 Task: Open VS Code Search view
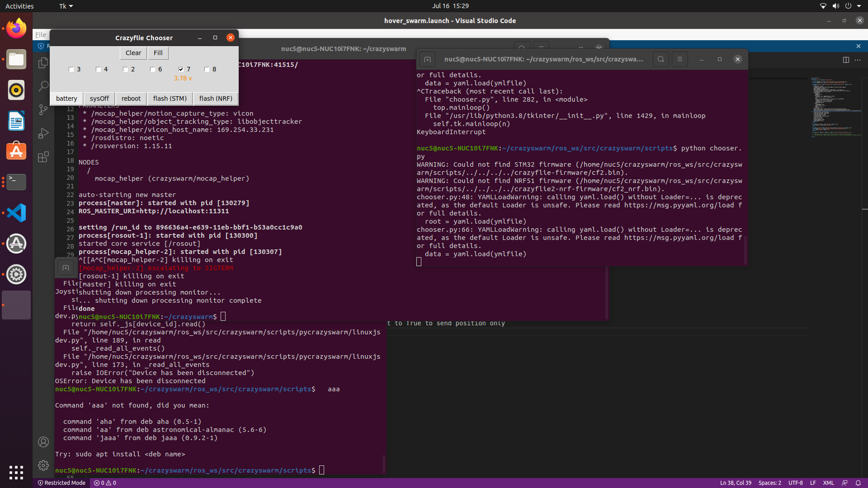[x=43, y=86]
